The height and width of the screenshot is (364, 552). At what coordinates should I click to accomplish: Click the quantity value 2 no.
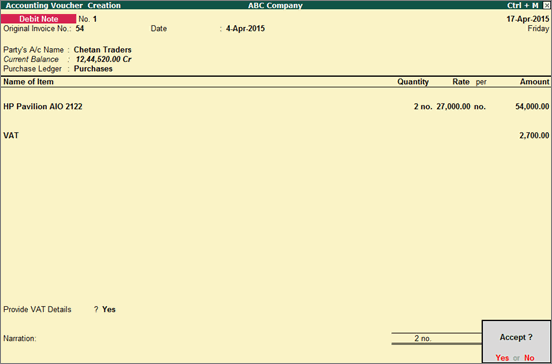click(423, 106)
